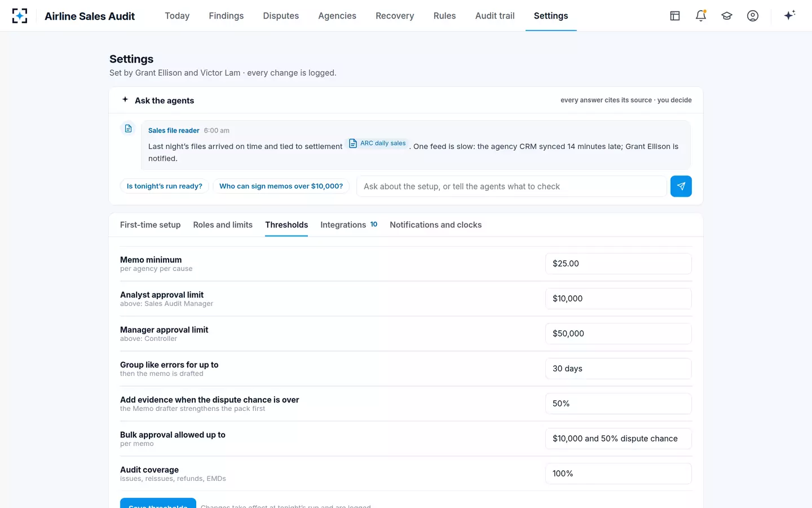The width and height of the screenshot is (812, 508).
Task: Click the Audit coverage label
Action: click(x=149, y=470)
